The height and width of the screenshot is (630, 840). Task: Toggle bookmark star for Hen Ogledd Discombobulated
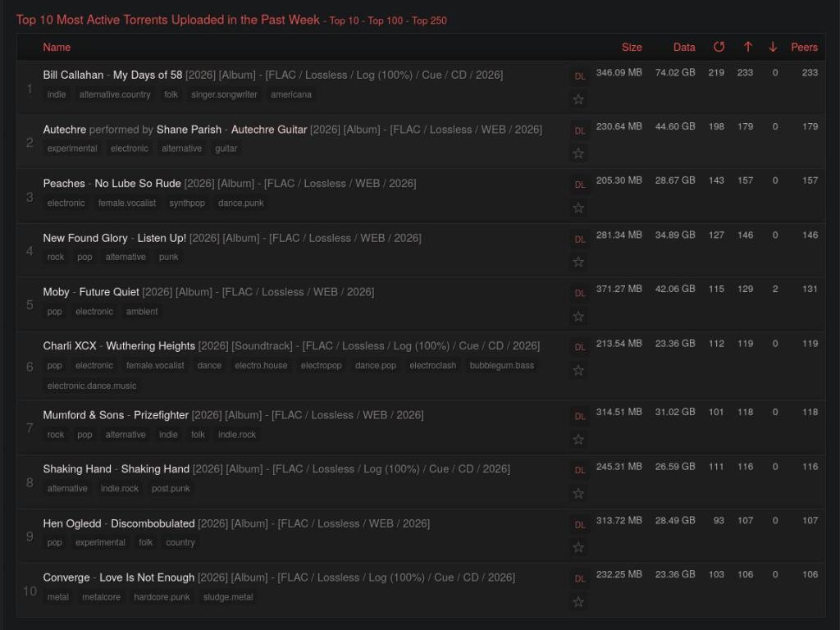578,548
